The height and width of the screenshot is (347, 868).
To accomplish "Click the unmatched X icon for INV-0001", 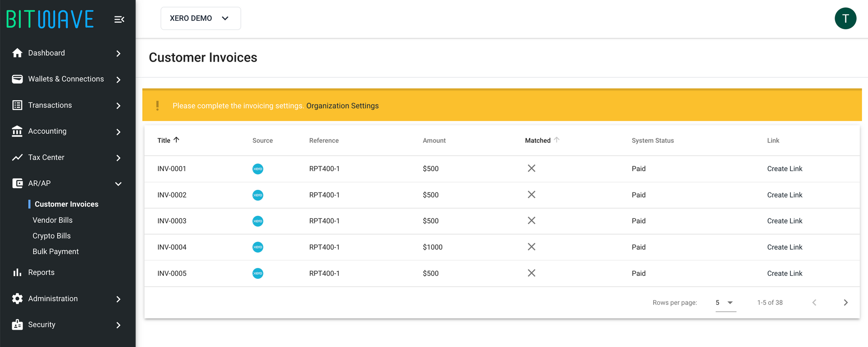I will [531, 168].
